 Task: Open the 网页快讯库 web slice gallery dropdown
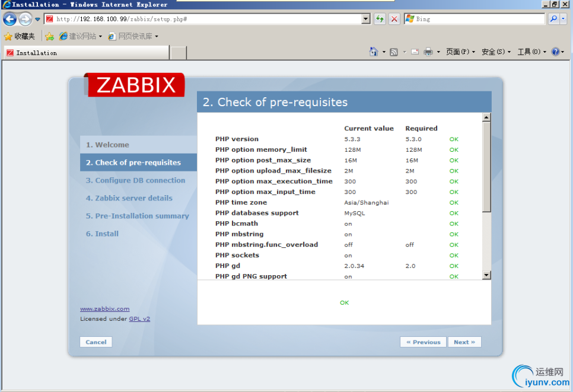[133, 36]
